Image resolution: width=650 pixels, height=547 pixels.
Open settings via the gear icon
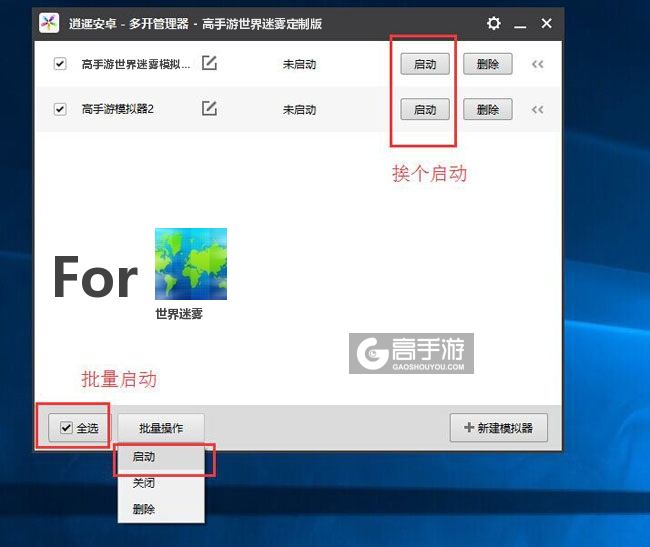click(494, 23)
